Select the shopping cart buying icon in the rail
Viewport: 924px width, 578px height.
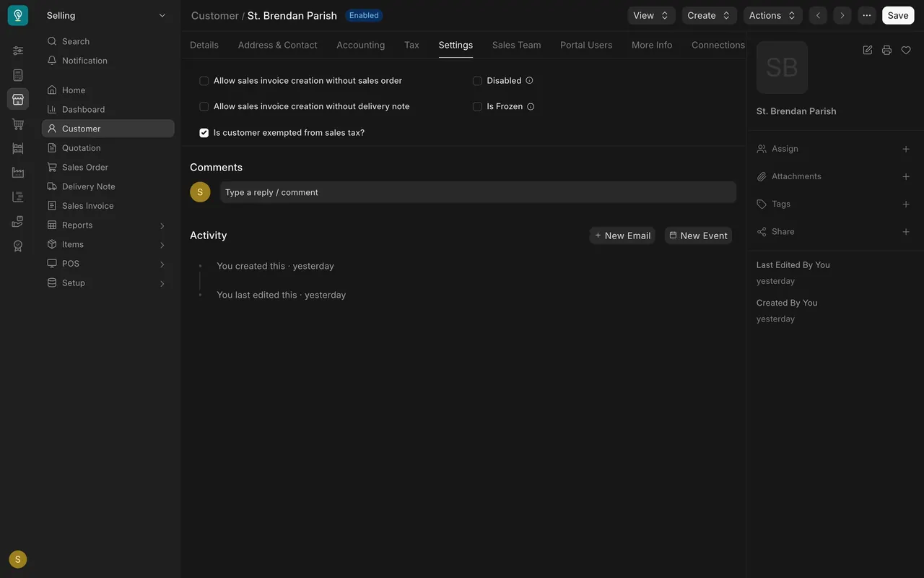click(18, 124)
